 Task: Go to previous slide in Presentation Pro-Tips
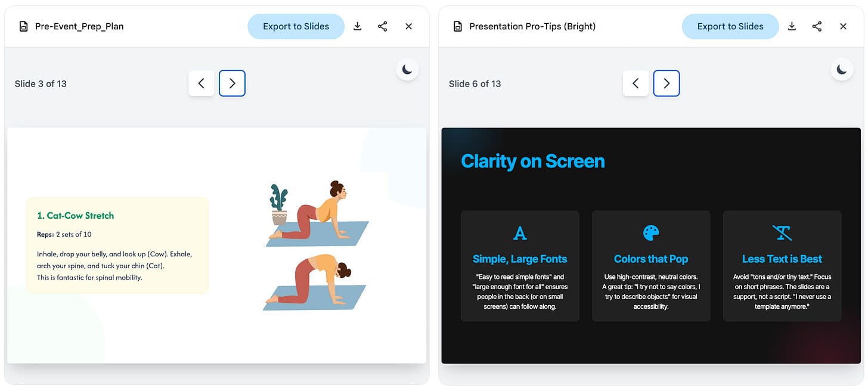click(x=635, y=83)
